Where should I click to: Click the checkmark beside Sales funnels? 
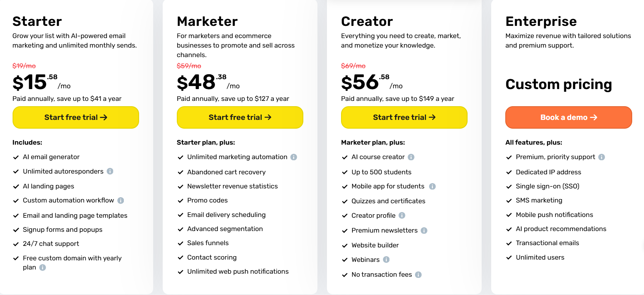coord(180,243)
